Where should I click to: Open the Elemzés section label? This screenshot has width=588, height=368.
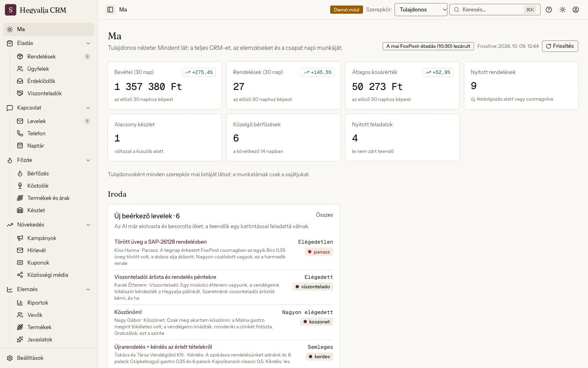click(27, 289)
